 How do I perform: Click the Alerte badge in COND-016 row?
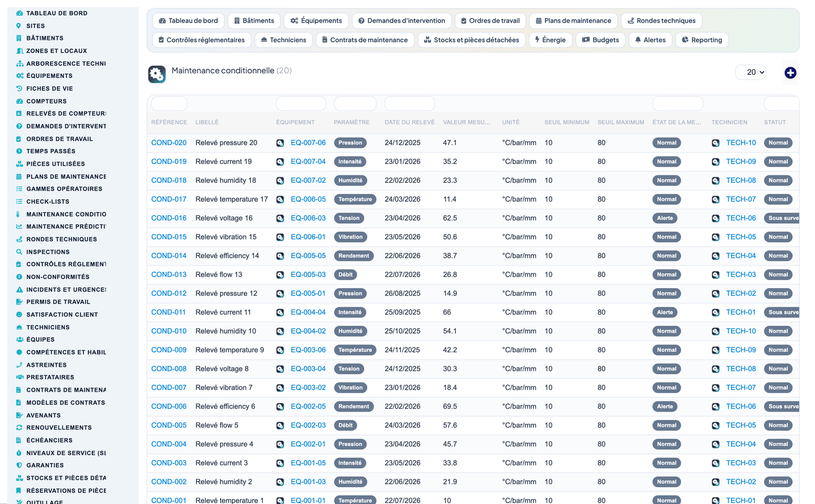[665, 218]
